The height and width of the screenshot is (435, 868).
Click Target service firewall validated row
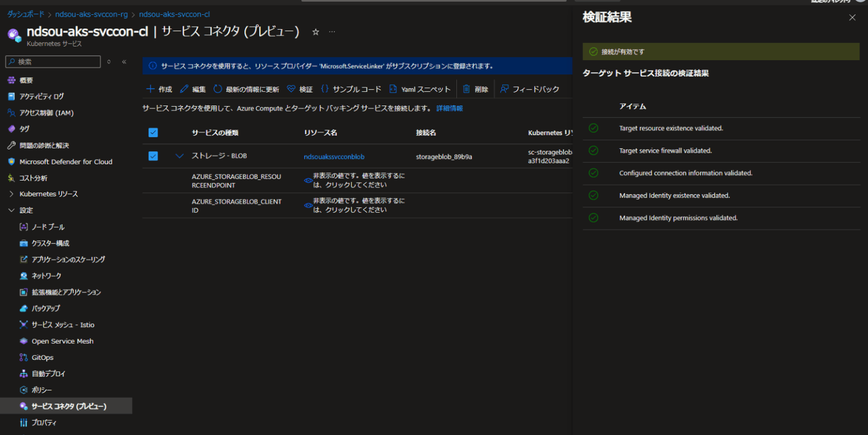coord(722,151)
